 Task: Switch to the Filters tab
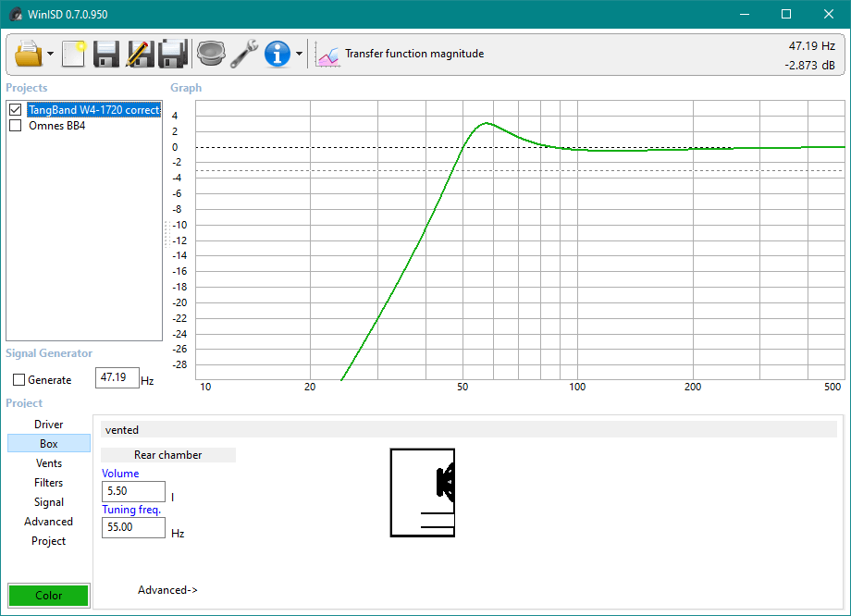point(49,483)
